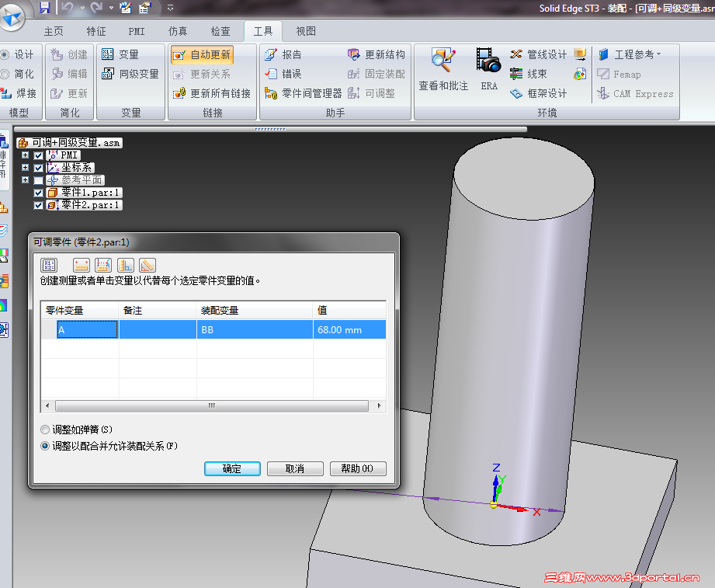The image size is (715, 588).
Task: Select the part variable cell A
Action: 87,329
